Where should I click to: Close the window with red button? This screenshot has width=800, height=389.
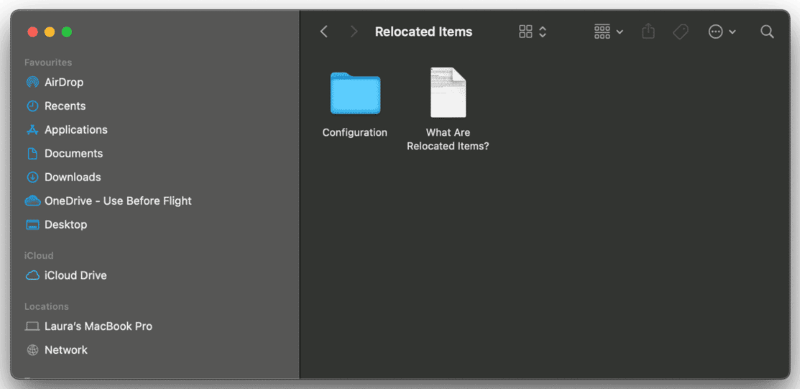33,32
